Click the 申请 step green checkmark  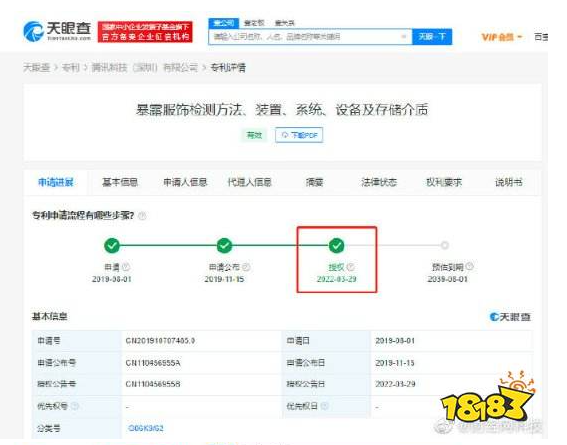coord(112,246)
